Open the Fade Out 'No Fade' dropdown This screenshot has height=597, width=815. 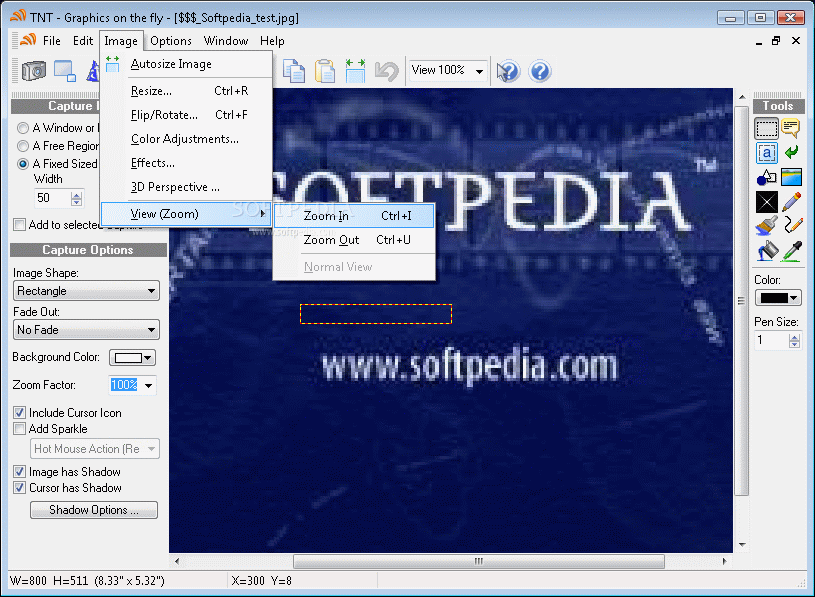[x=86, y=330]
